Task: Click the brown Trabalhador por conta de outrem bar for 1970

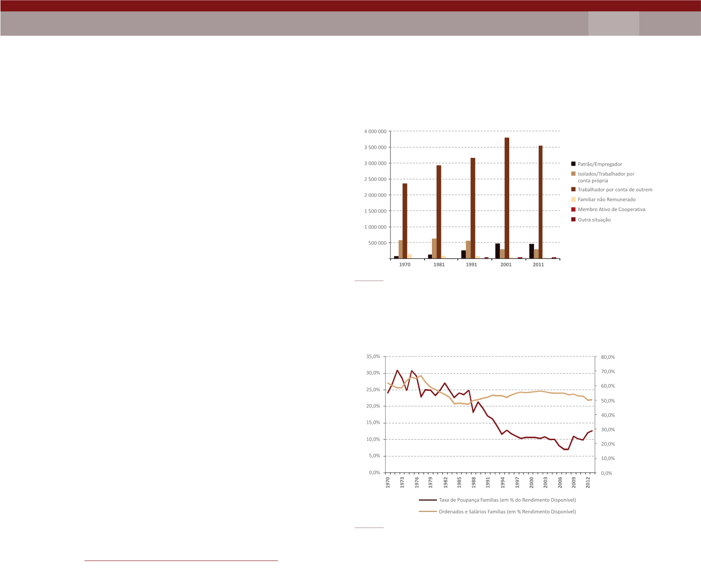Action: click(x=405, y=221)
